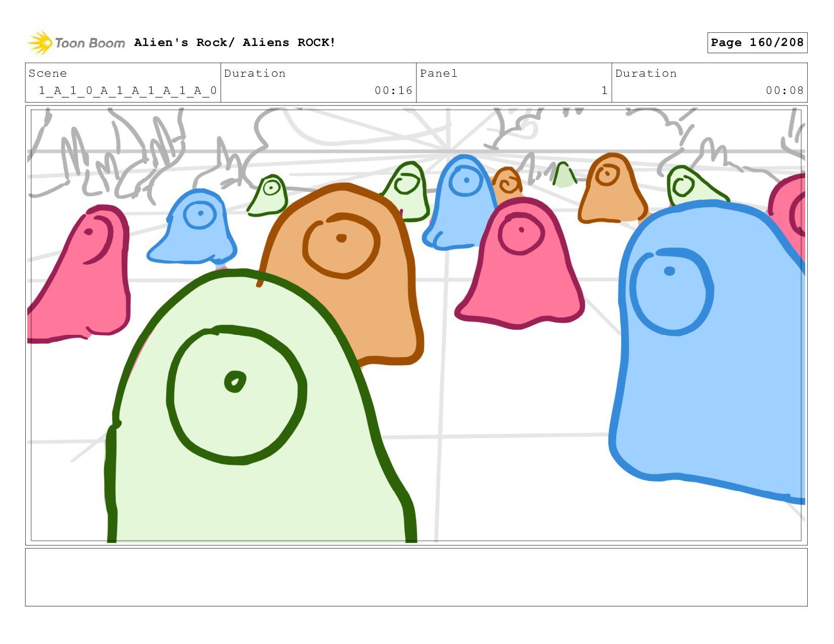
Task: Click the Toon Boom logo
Action: (76, 43)
